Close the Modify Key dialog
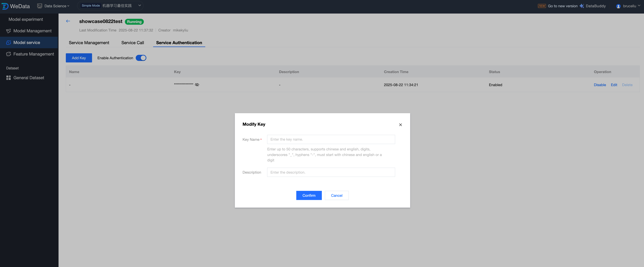 tap(401, 125)
